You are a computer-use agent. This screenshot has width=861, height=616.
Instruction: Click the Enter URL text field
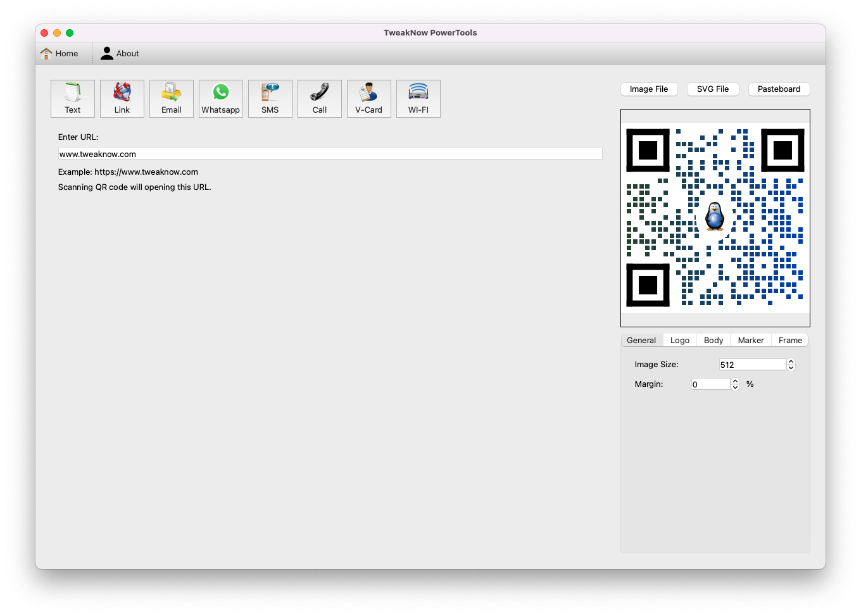coord(330,154)
